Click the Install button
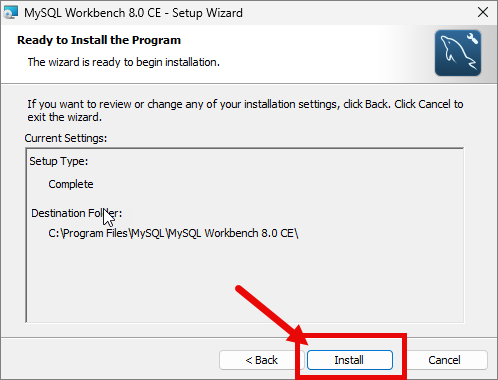Screen dimensions: 498x380 350,360
